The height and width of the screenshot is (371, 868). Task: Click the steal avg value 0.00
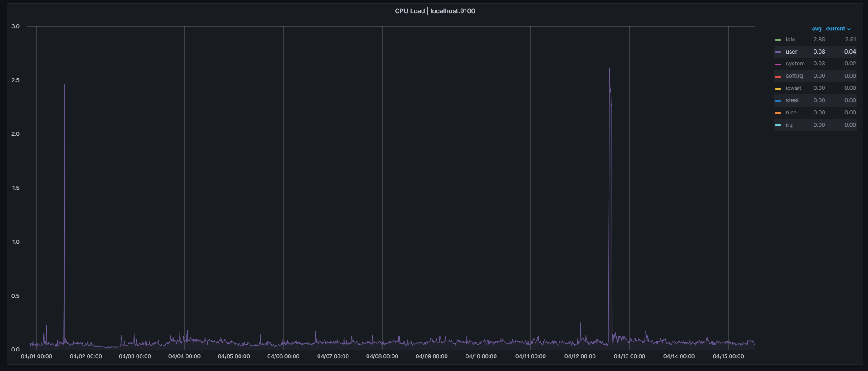click(819, 100)
